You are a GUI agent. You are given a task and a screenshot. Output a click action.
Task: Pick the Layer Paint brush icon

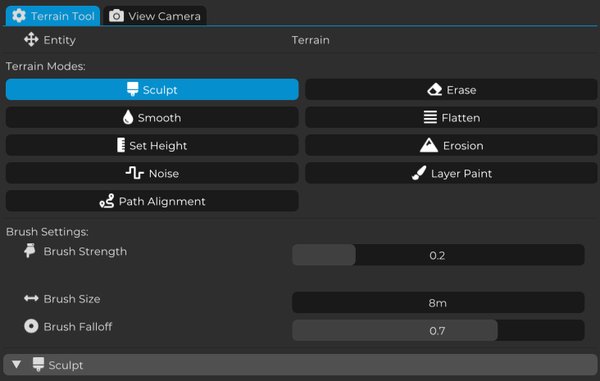pyautogui.click(x=419, y=173)
